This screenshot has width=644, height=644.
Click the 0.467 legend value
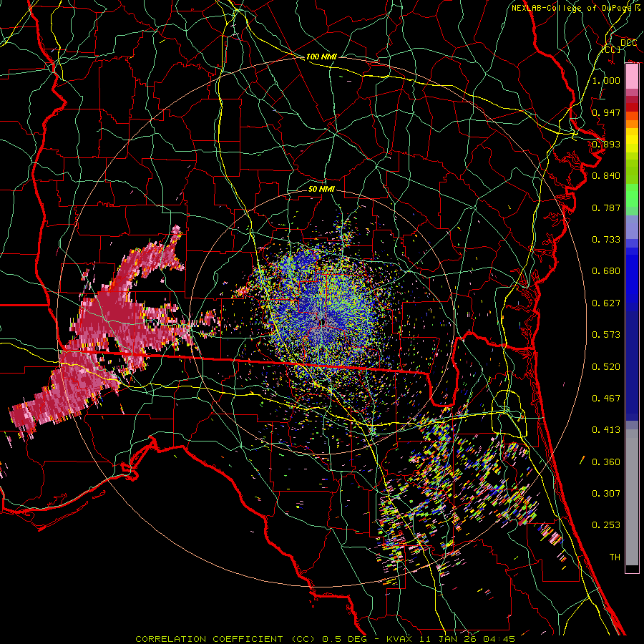pos(606,399)
